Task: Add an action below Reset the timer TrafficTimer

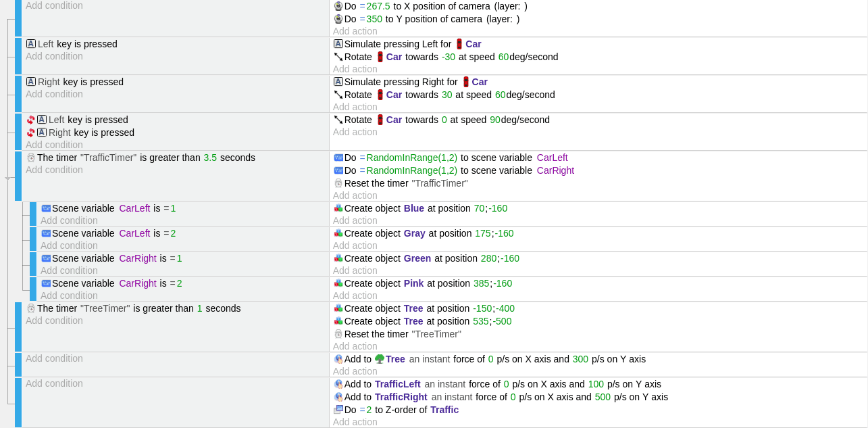Action: pyautogui.click(x=355, y=195)
